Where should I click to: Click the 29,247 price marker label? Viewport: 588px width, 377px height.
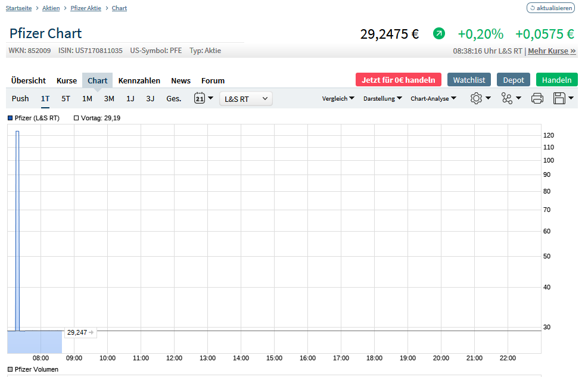coord(80,332)
